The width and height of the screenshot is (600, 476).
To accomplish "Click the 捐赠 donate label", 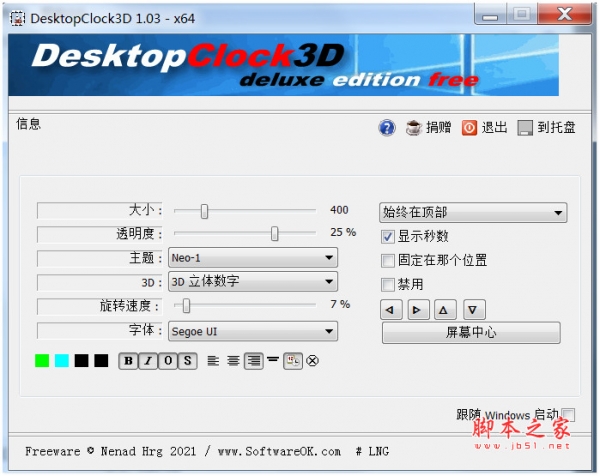I will click(439, 127).
